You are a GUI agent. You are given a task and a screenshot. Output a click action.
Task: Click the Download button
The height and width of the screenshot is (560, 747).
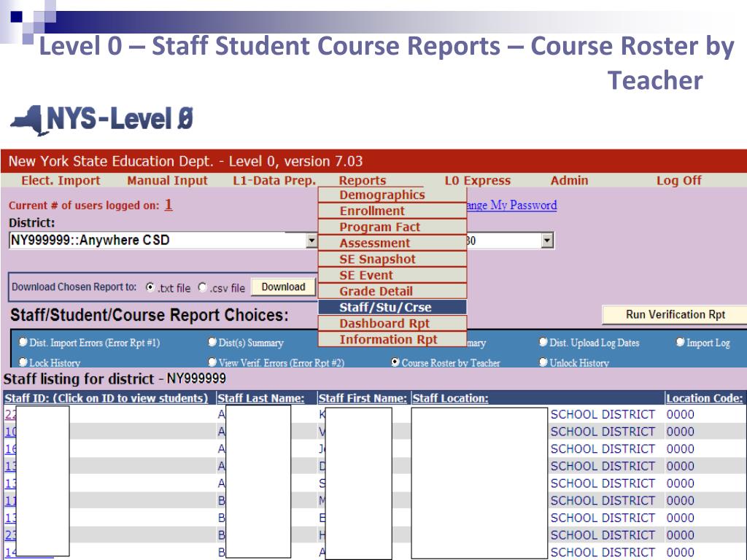(x=283, y=287)
